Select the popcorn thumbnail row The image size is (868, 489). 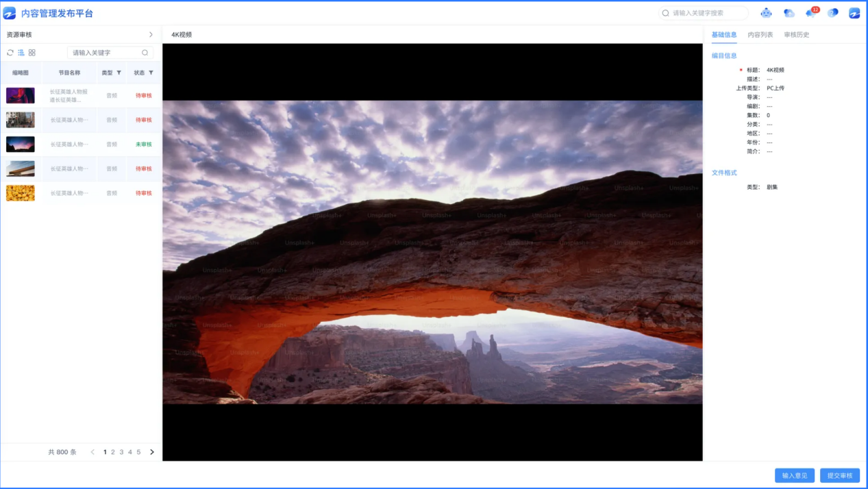21,193
